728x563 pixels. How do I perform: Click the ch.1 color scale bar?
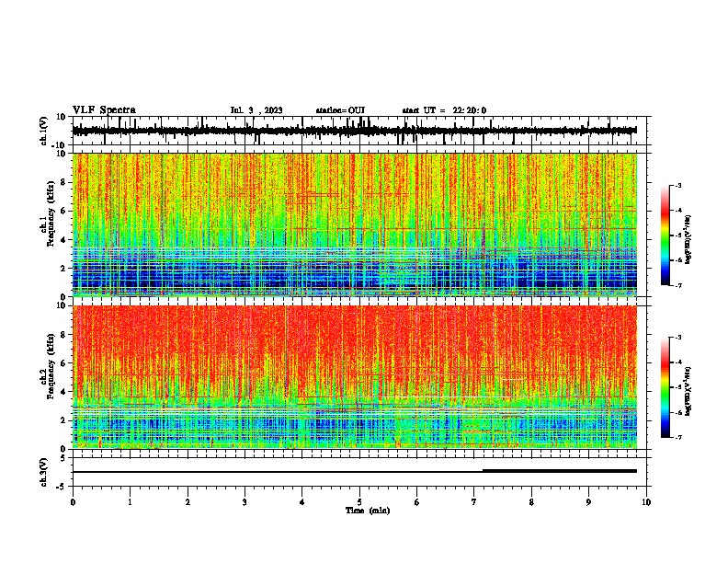pos(665,236)
